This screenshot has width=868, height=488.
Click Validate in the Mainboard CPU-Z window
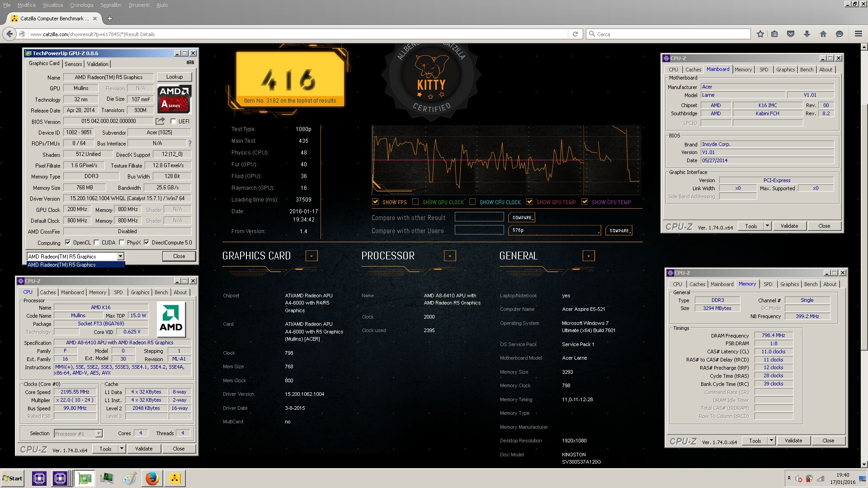point(789,226)
